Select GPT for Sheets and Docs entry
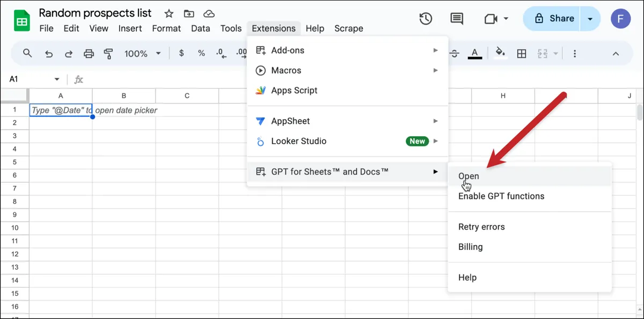Screen dimensions: 644x319 (x=347, y=172)
